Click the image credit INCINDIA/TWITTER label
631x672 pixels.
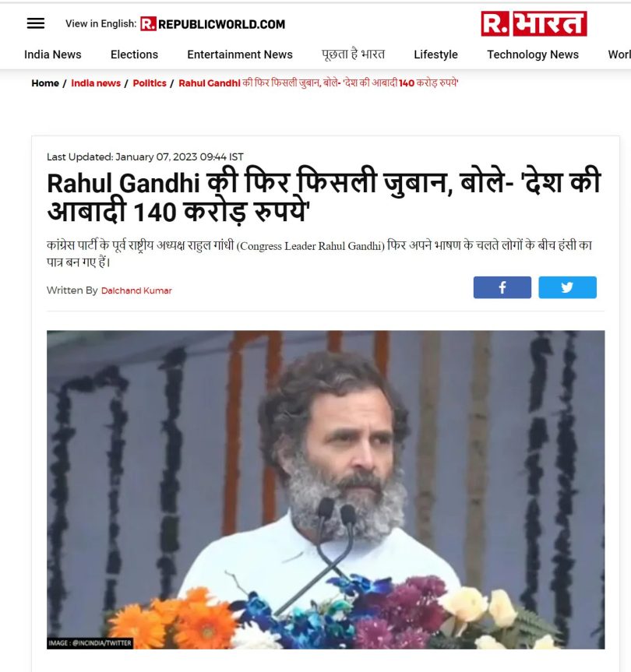(90, 643)
